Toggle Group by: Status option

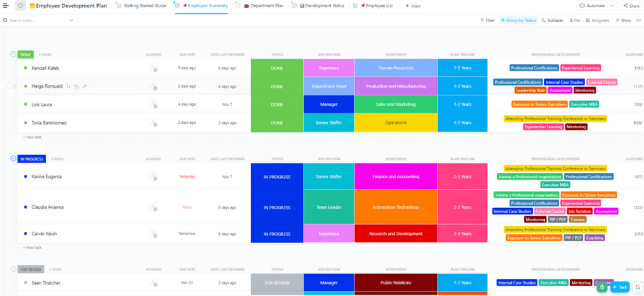click(518, 21)
